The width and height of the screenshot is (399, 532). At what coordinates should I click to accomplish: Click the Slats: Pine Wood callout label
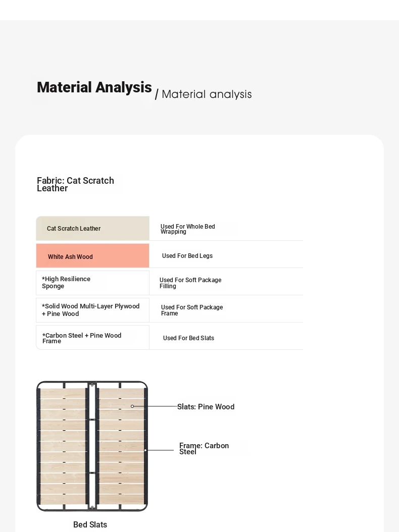pyautogui.click(x=206, y=406)
